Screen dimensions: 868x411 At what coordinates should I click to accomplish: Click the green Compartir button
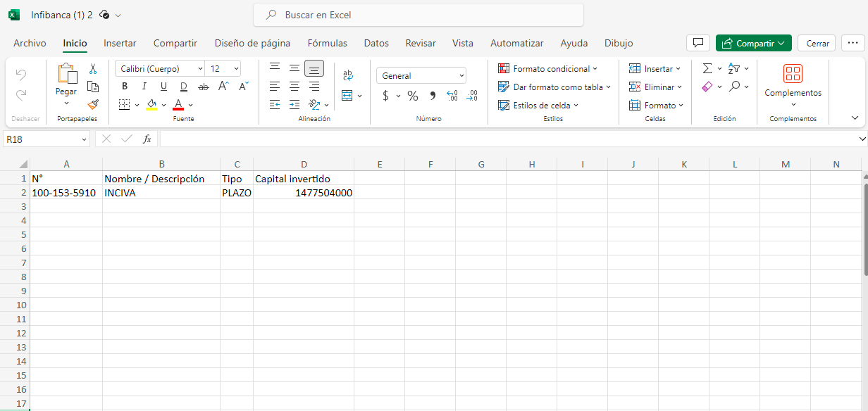754,43
